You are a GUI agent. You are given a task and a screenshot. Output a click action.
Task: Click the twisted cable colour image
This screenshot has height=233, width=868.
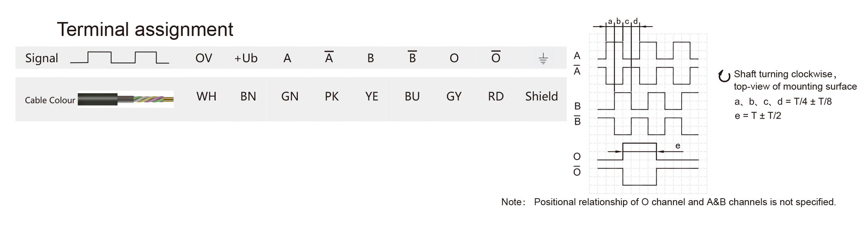click(126, 99)
